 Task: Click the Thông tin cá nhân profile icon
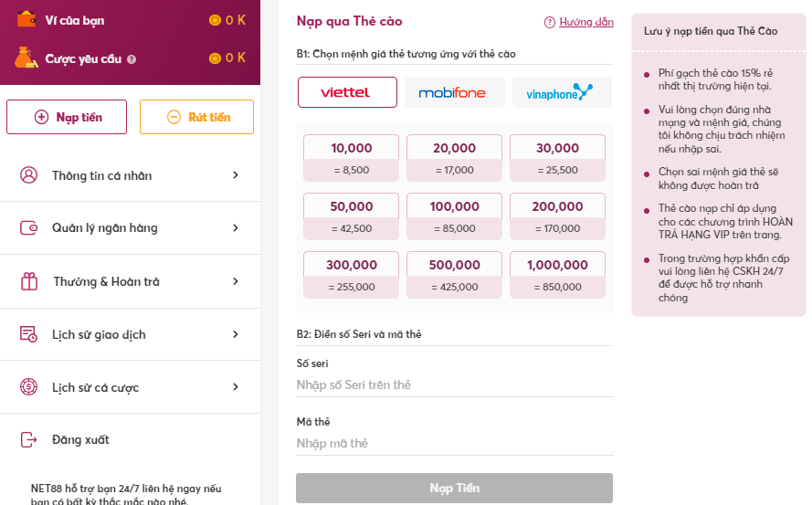coord(28,175)
